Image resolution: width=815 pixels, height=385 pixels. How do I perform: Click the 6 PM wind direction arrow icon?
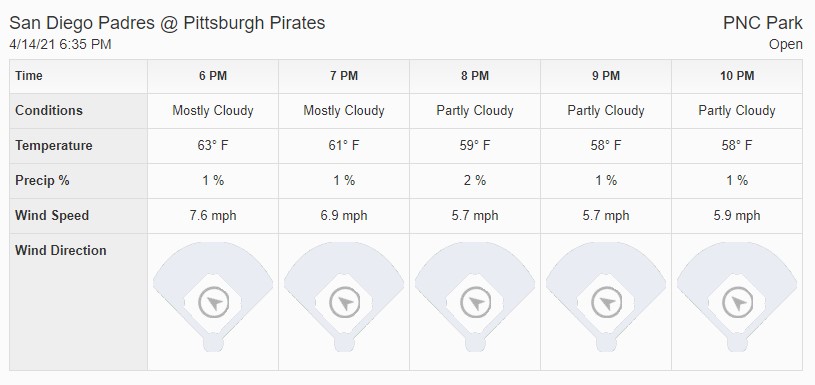click(214, 302)
